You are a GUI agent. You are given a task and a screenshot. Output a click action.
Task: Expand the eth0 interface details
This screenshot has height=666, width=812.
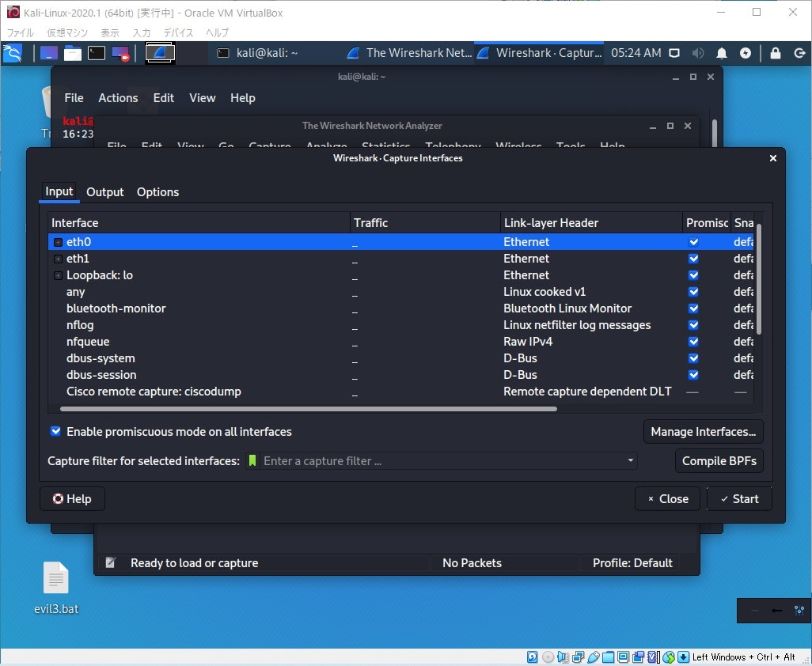point(58,241)
